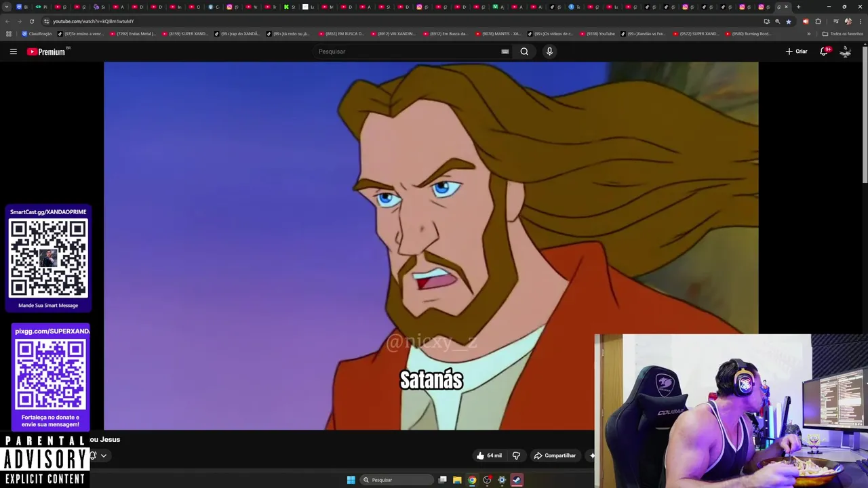The width and height of the screenshot is (868, 488).
Task: Open the (9580) Burning Bord bookmark
Action: coord(749,34)
